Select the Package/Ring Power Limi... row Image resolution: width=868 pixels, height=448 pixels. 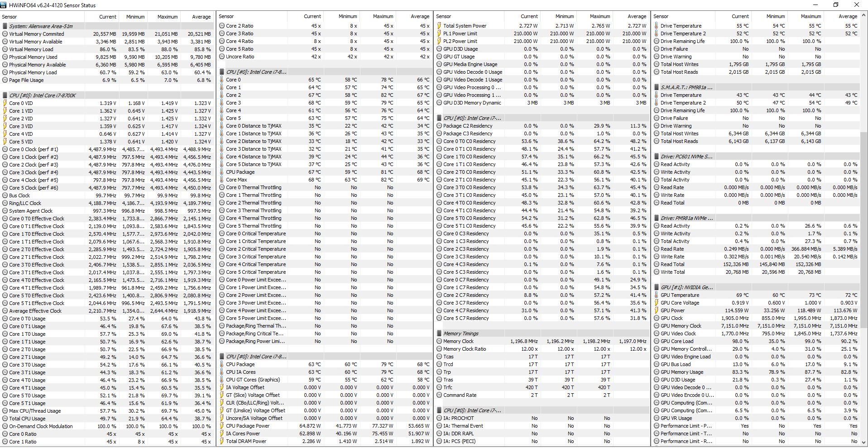(x=325, y=341)
